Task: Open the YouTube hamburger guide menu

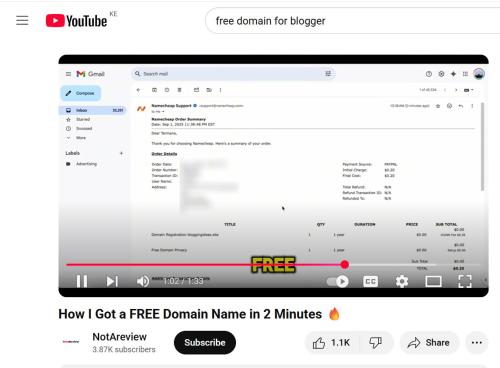Action: [22, 20]
